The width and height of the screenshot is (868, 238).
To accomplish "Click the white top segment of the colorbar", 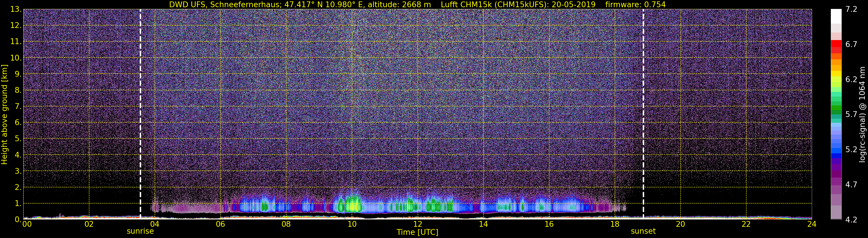I will [836, 16].
